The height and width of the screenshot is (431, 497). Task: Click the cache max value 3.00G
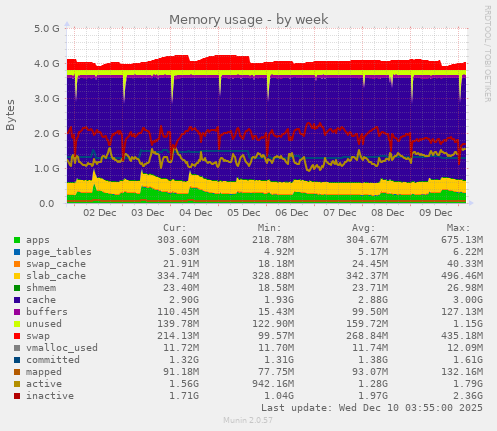click(x=468, y=300)
